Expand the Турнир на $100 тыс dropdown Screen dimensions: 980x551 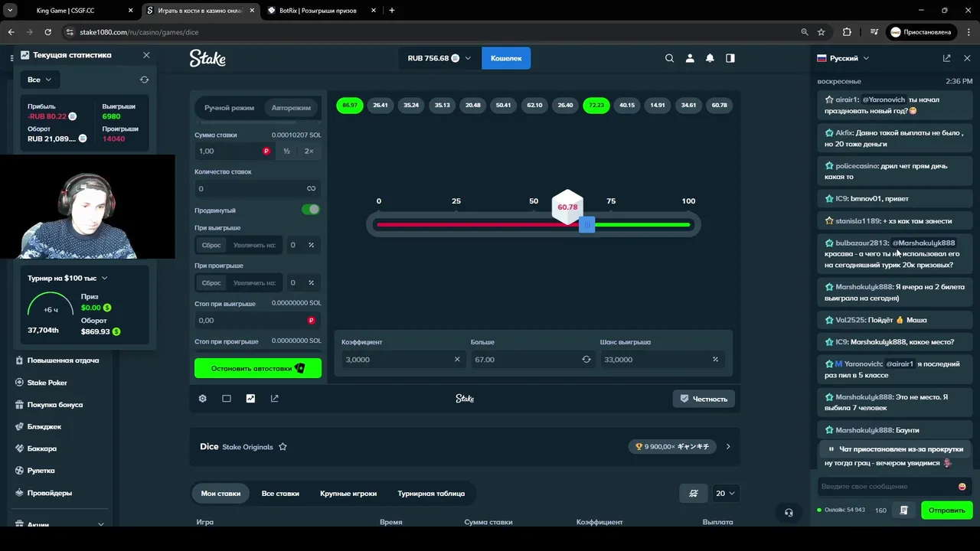67,279
